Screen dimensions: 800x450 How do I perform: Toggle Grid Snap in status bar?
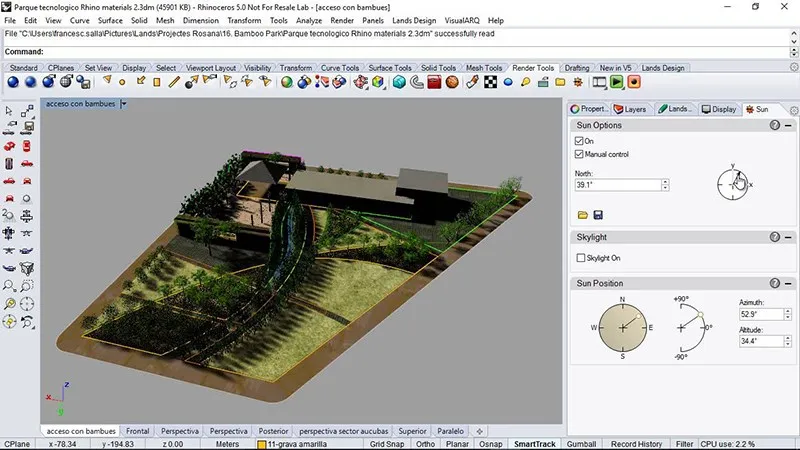[386, 444]
